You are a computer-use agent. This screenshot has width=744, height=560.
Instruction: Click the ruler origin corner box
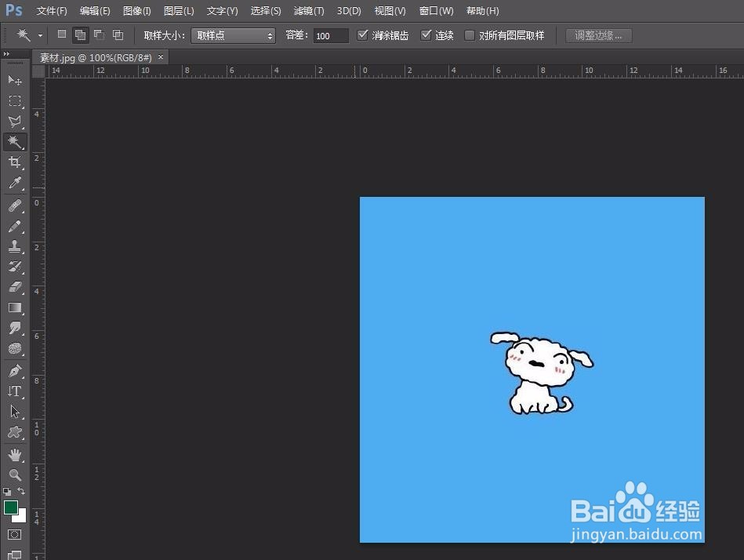38,71
